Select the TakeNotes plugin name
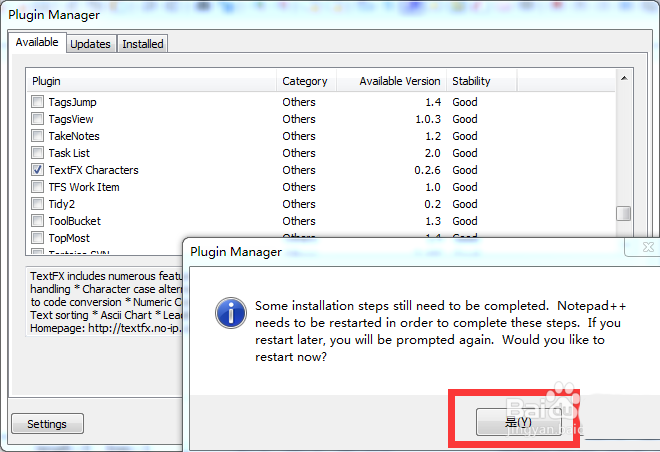Viewport: 660px width, 452px height. 74,136
